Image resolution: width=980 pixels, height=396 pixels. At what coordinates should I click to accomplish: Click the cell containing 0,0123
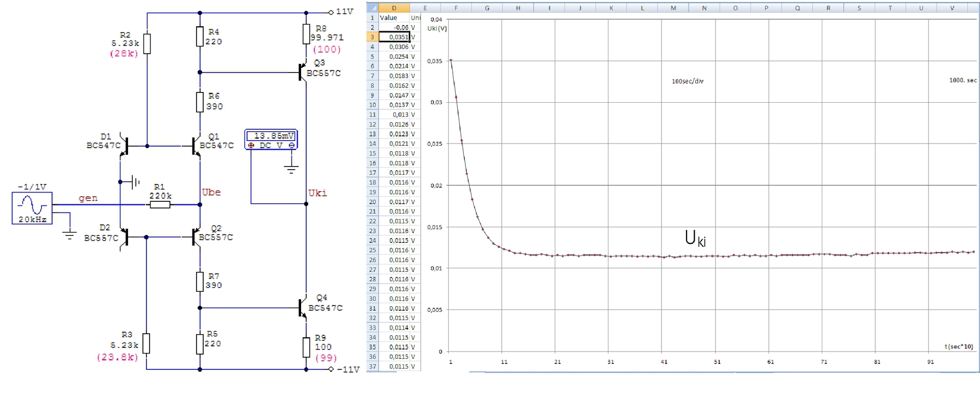click(x=394, y=134)
